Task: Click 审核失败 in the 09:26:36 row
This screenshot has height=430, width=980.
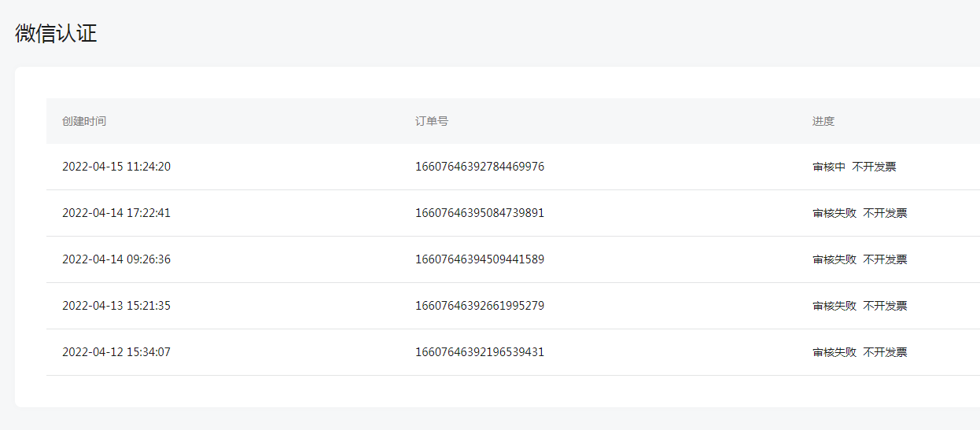Action: (x=834, y=259)
